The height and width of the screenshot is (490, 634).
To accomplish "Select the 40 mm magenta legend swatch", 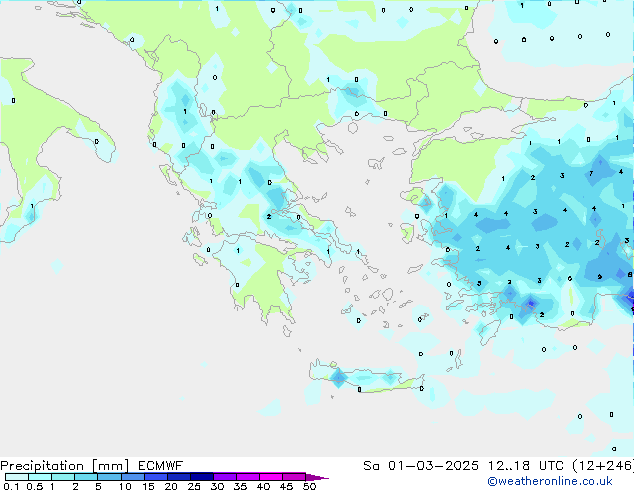I will click(x=271, y=477).
